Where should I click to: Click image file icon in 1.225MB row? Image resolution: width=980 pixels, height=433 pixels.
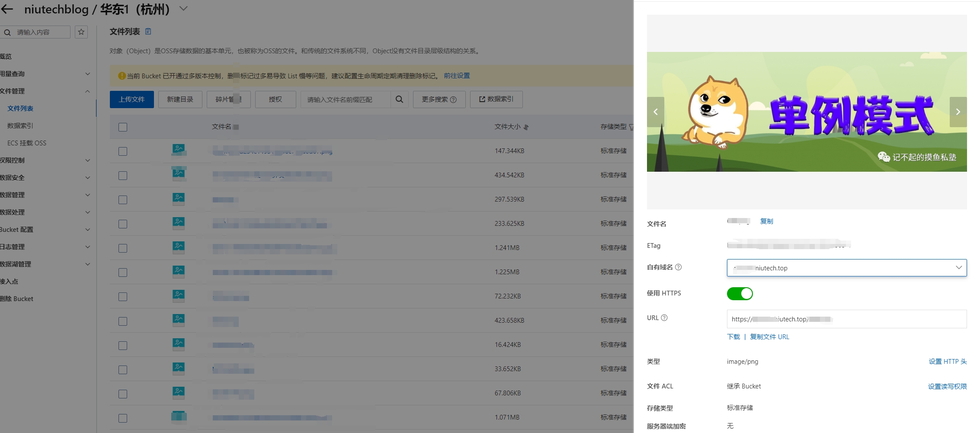click(x=179, y=271)
